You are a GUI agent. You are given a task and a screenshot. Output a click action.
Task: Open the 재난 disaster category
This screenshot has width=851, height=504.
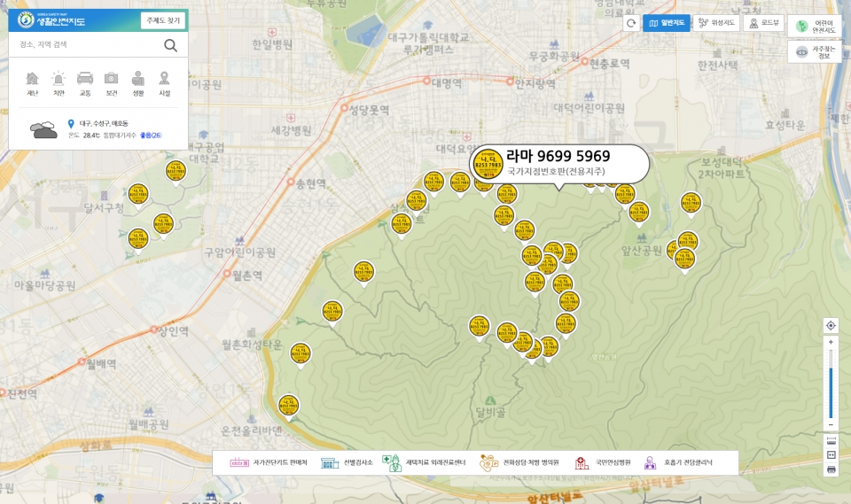pyautogui.click(x=32, y=83)
